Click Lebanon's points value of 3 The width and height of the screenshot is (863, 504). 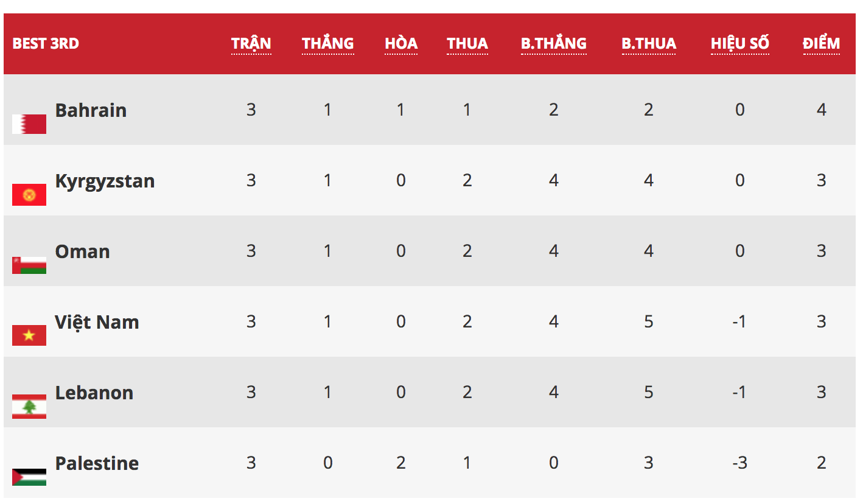(821, 393)
